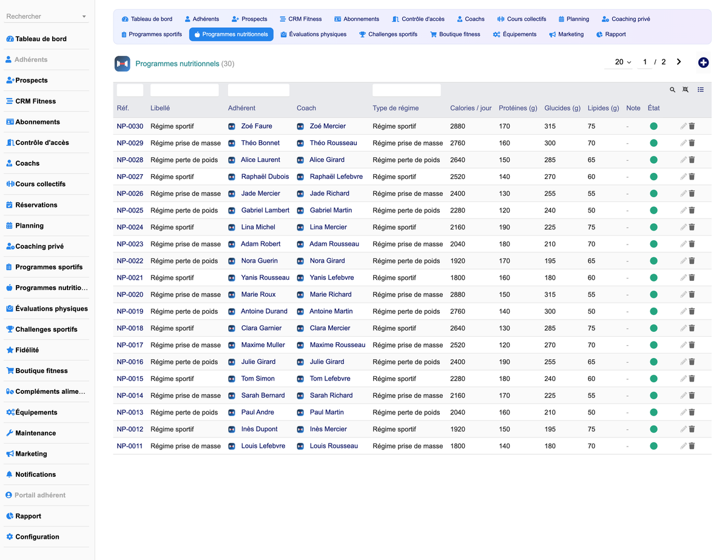The height and width of the screenshot is (560, 728).
Task: Open coach link Sarah Richard
Action: click(331, 396)
